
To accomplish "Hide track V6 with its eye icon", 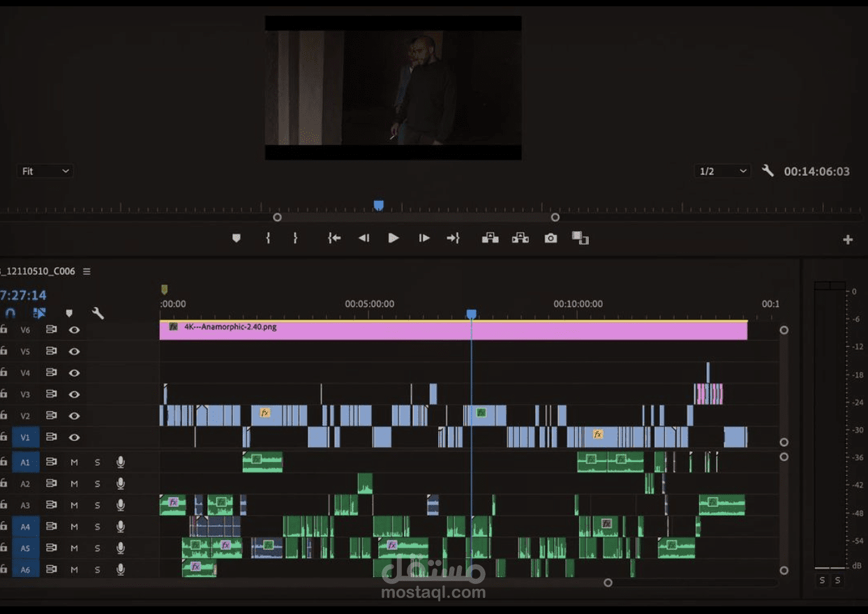I will 74,329.
